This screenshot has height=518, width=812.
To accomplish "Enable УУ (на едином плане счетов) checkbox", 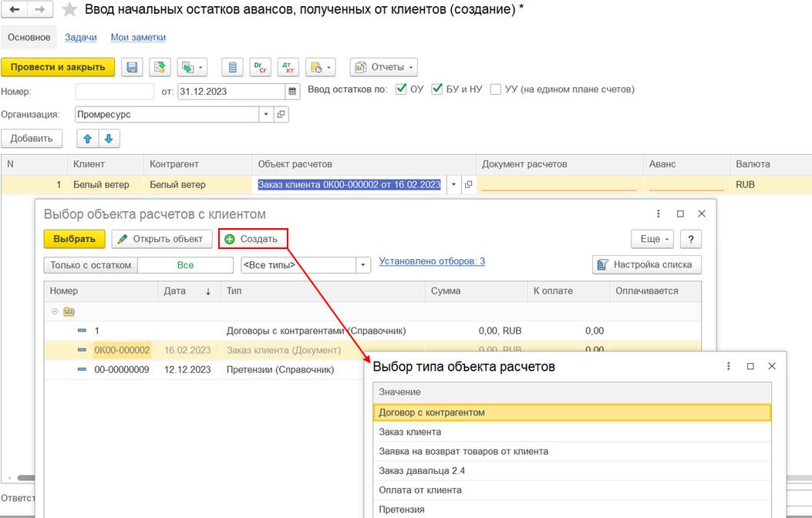I will 496,89.
